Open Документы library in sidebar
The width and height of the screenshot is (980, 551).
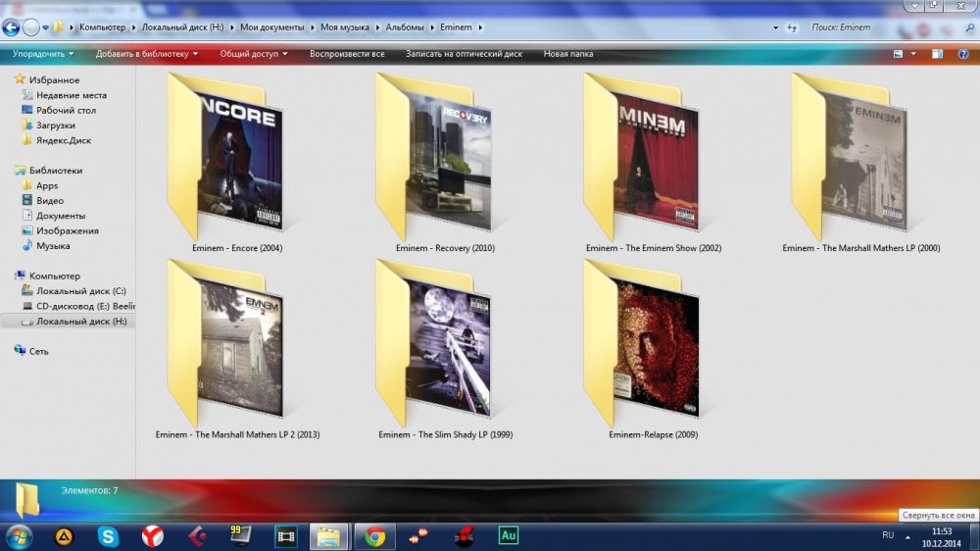click(60, 216)
